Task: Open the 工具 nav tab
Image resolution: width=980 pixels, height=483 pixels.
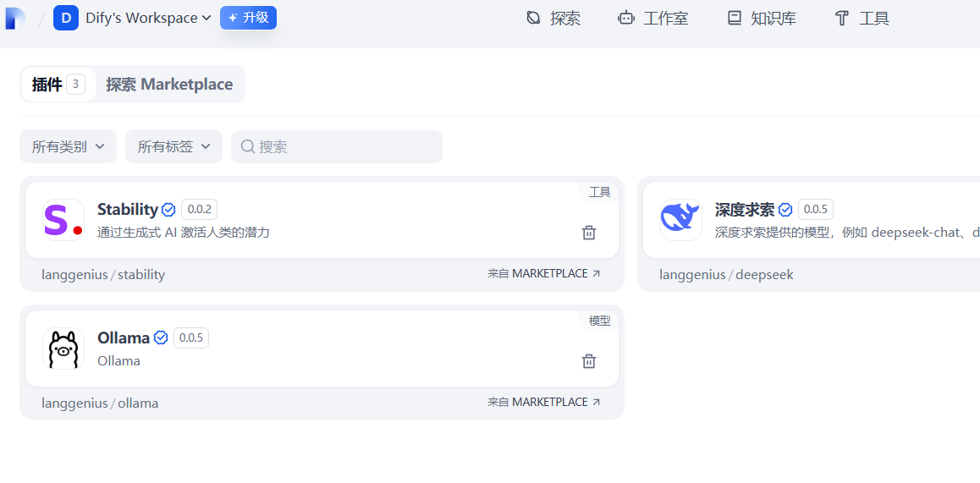Action: pyautogui.click(x=862, y=18)
